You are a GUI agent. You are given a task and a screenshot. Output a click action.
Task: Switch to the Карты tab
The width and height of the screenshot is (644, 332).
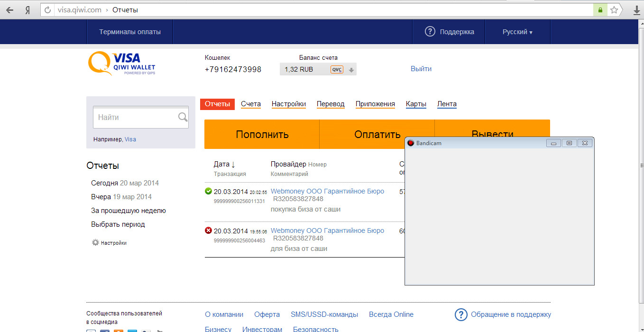416,104
